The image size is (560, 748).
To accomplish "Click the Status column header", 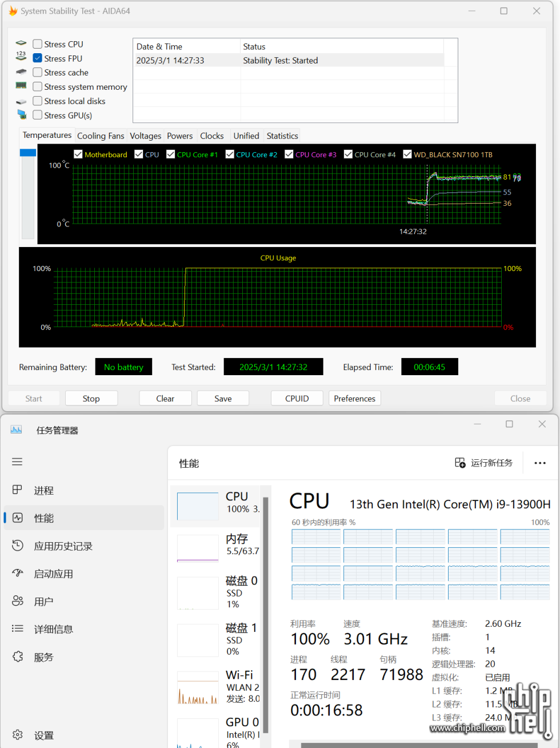I will [x=342, y=46].
